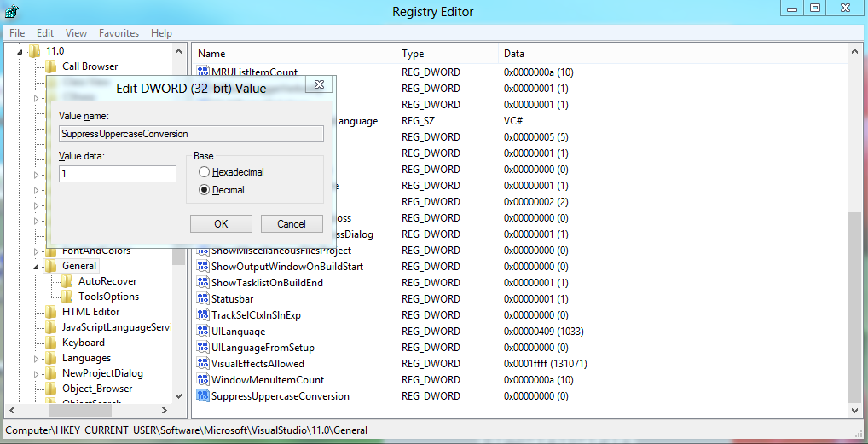Click the Call Browser folder icon
Image resolution: width=868 pixels, height=444 pixels.
(x=51, y=66)
